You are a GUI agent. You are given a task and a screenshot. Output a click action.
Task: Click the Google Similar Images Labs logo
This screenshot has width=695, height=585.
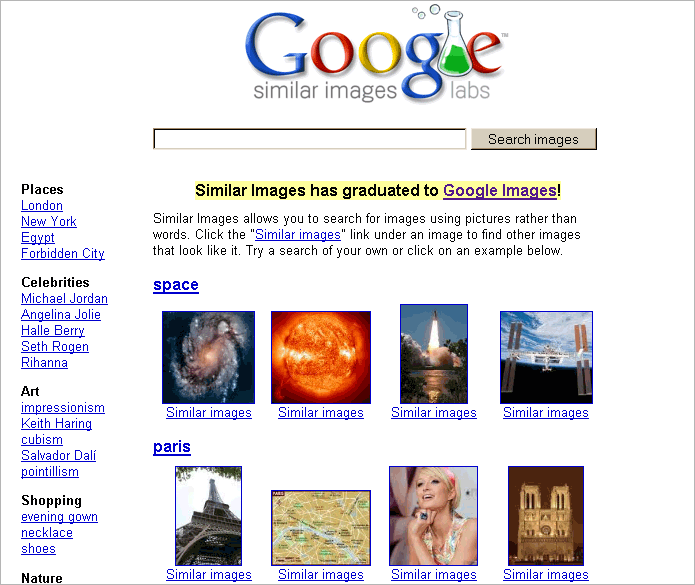click(376, 54)
